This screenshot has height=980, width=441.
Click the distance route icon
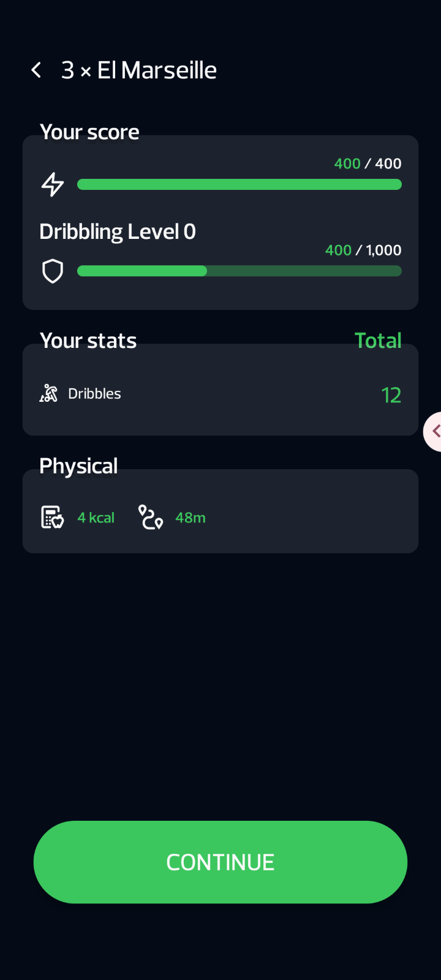(x=151, y=518)
